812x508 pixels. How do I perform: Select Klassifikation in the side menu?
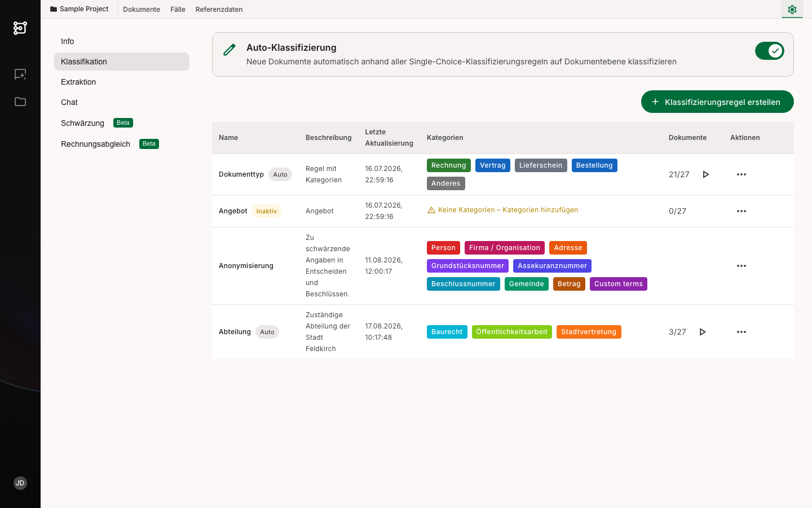coord(122,62)
